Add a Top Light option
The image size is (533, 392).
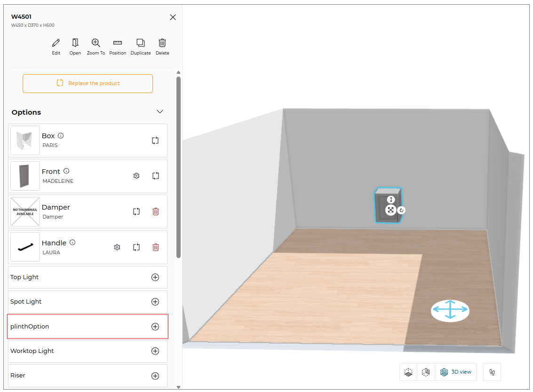[x=155, y=277]
